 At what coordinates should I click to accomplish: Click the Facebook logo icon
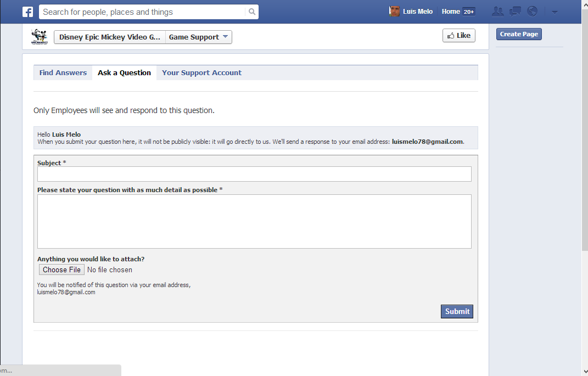27,12
